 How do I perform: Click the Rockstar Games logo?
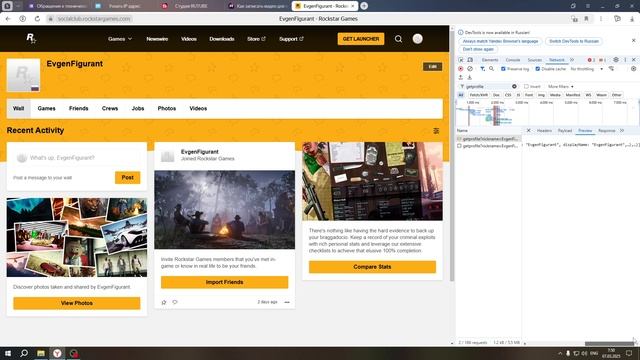[31, 38]
